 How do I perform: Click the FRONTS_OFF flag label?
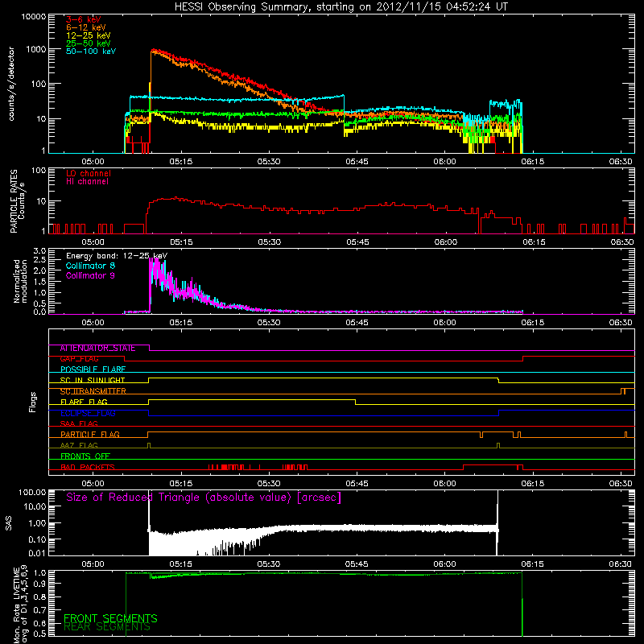pyautogui.click(x=85, y=456)
